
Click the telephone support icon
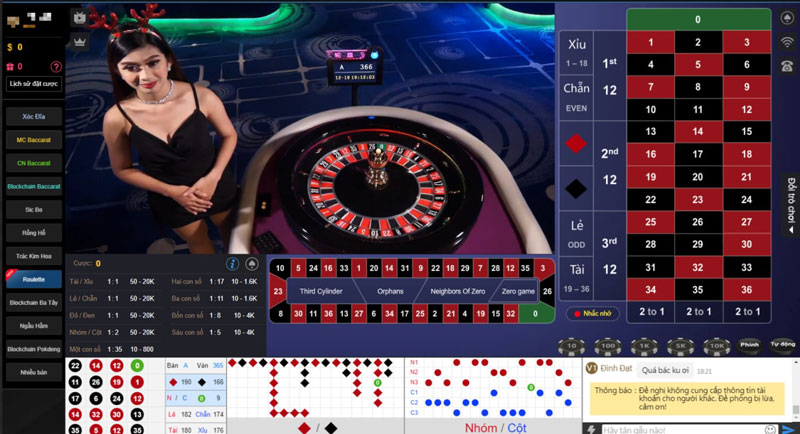[787, 66]
